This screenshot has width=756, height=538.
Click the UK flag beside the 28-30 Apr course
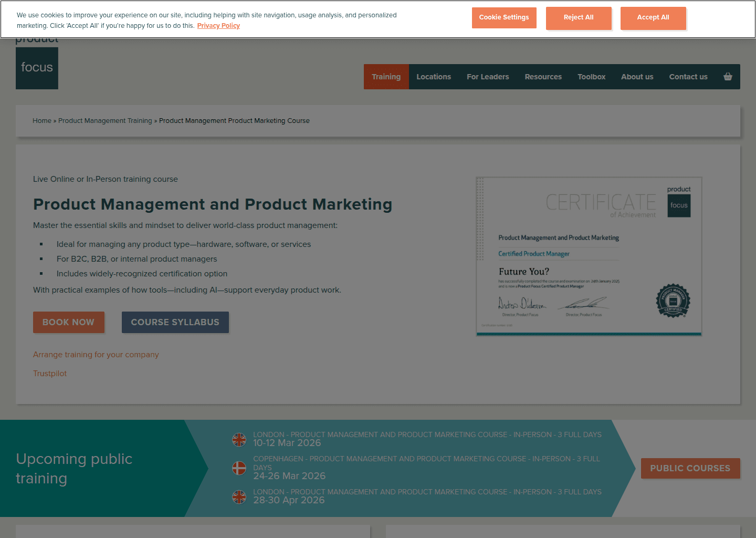click(239, 497)
